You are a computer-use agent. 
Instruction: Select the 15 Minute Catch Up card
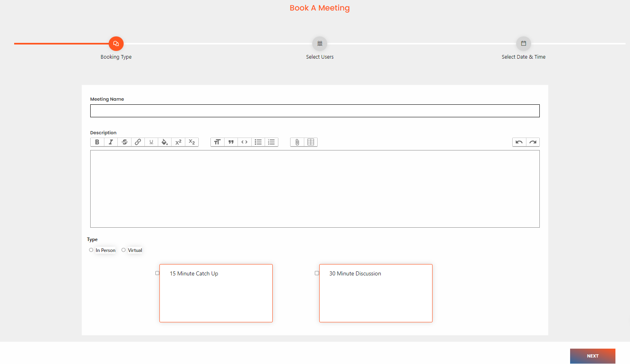coord(216,293)
